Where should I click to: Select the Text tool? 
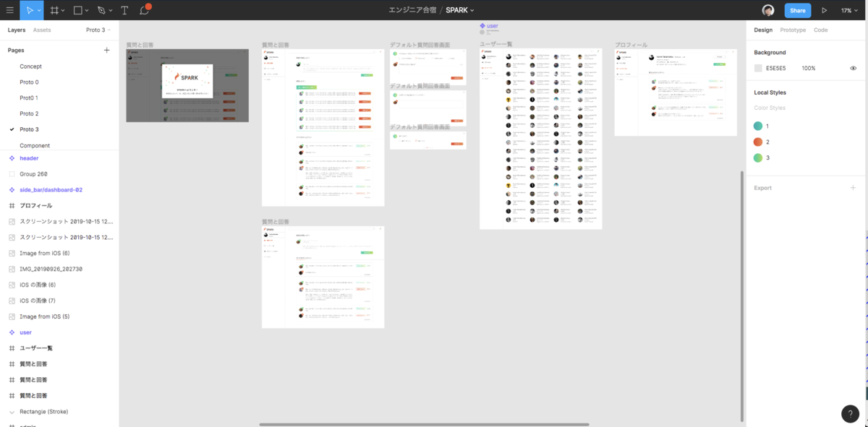pos(124,10)
